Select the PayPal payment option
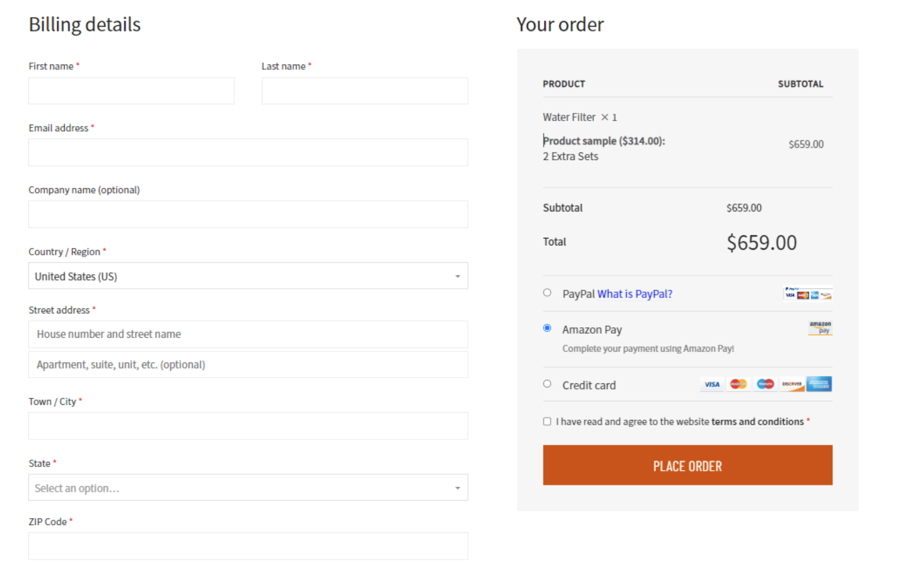This screenshot has width=899, height=588. (x=547, y=293)
